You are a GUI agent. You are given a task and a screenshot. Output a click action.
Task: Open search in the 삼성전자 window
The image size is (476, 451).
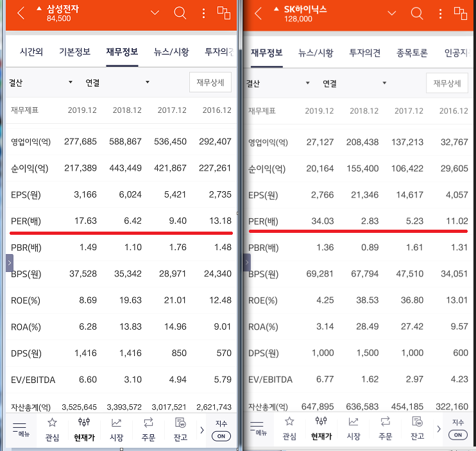click(x=180, y=13)
